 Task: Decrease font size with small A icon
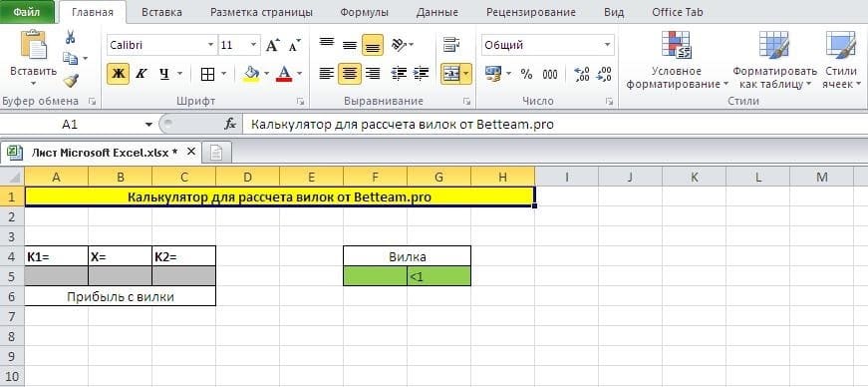pos(295,45)
